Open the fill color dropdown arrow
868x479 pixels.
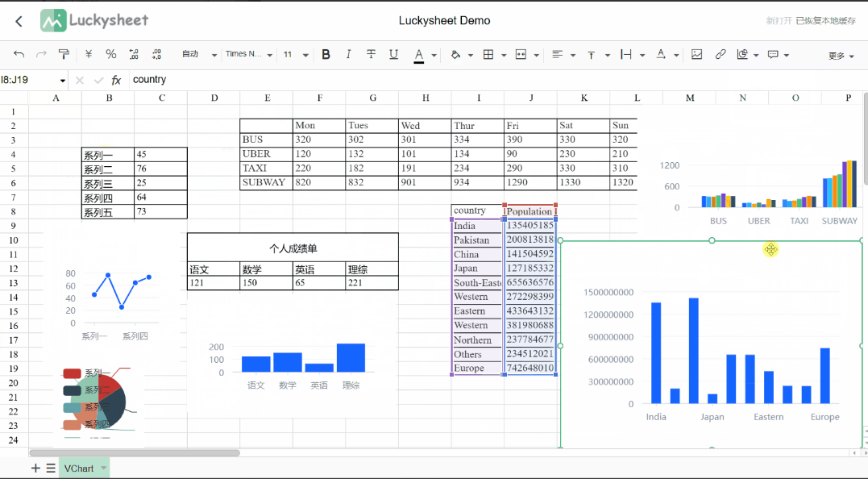(x=471, y=56)
